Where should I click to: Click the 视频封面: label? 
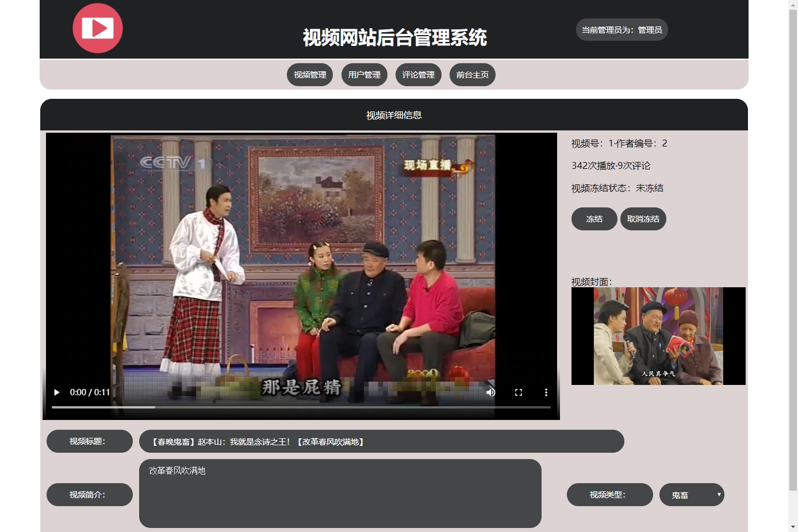click(592, 282)
